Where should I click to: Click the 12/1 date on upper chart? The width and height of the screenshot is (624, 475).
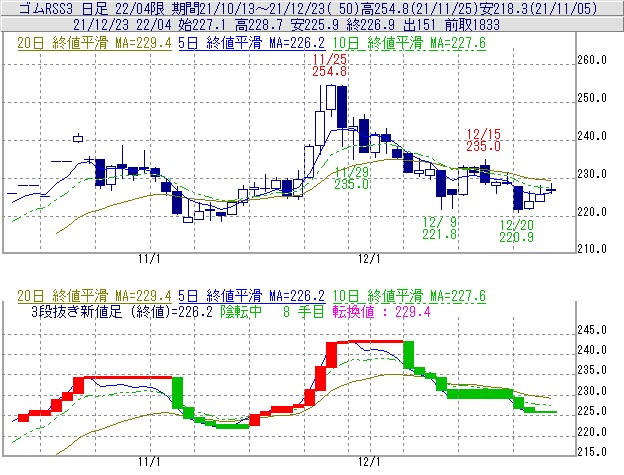(x=369, y=259)
